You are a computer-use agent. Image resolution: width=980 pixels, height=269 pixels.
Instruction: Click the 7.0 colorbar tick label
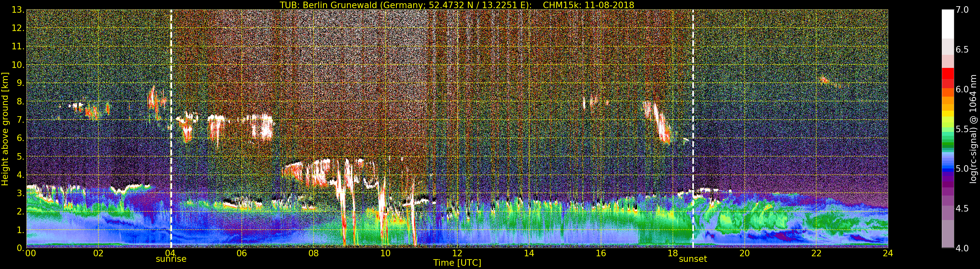tap(962, 10)
